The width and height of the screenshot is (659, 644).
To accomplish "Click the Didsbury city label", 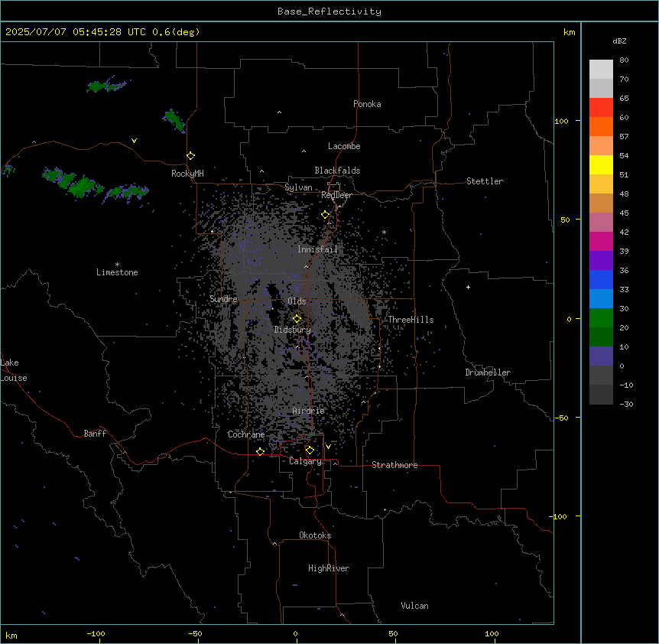I will (293, 330).
